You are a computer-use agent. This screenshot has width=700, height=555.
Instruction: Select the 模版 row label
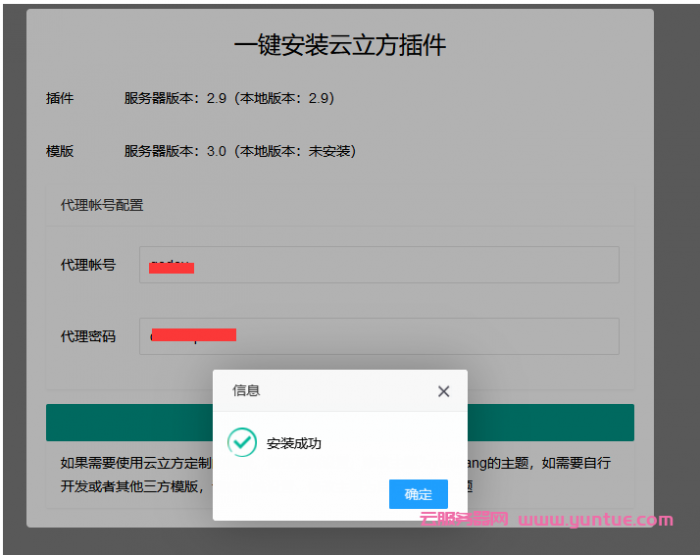coord(60,151)
